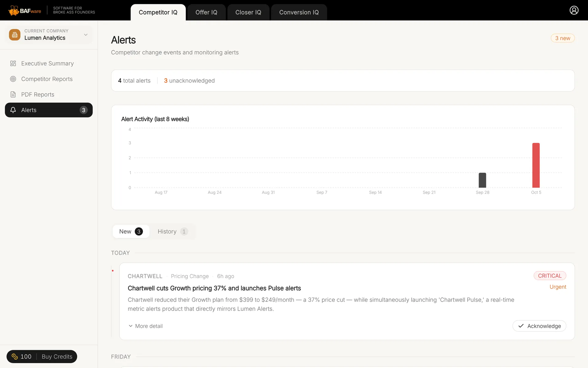The width and height of the screenshot is (588, 368).
Task: Switch to the Competitor IQ tab
Action: point(158,12)
